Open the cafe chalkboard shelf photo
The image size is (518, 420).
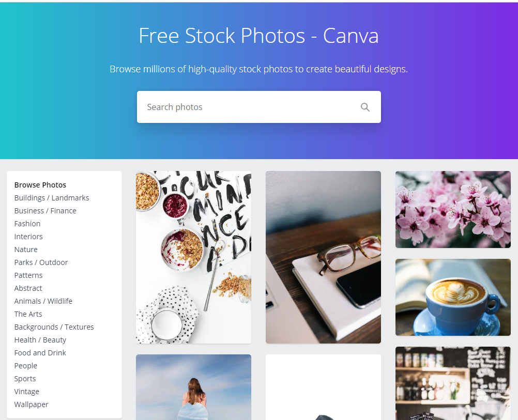(x=453, y=383)
